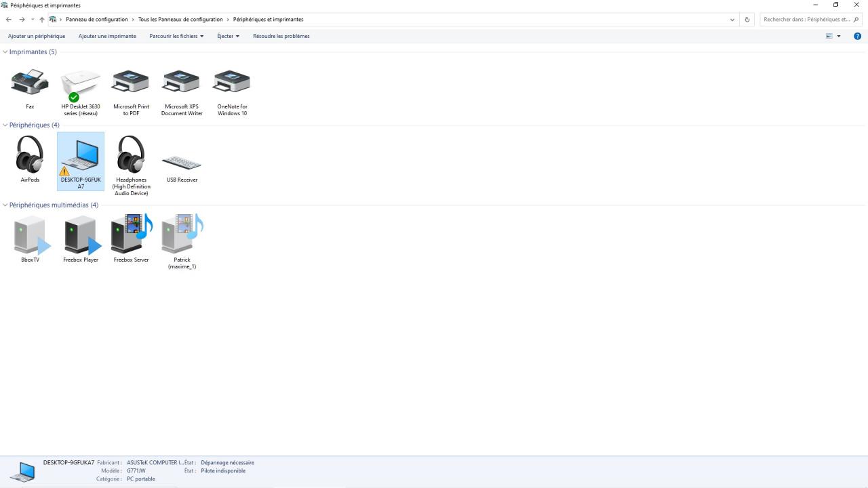Expand the chevron after Panneau de configuration

point(133,20)
